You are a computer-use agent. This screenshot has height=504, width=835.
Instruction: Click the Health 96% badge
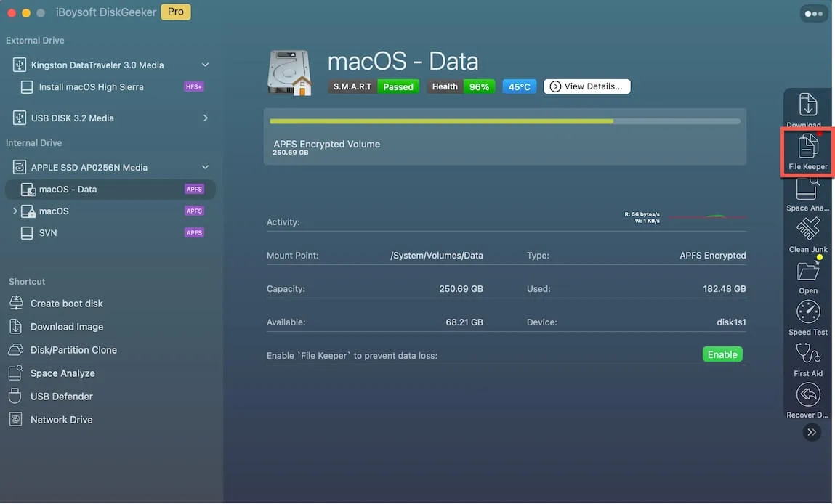[x=461, y=86]
